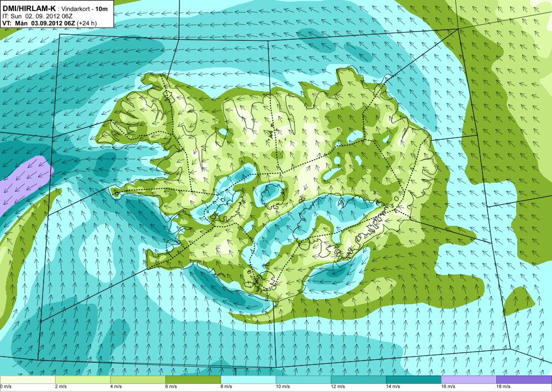This screenshot has height=392, width=552.
Task: Click the '0 m/s' legend label
Action: click(x=6, y=386)
